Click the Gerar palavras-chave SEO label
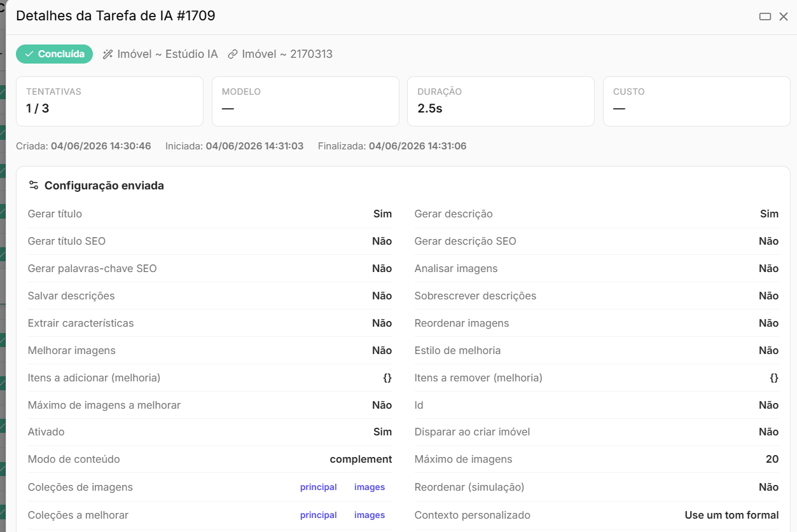 click(92, 269)
